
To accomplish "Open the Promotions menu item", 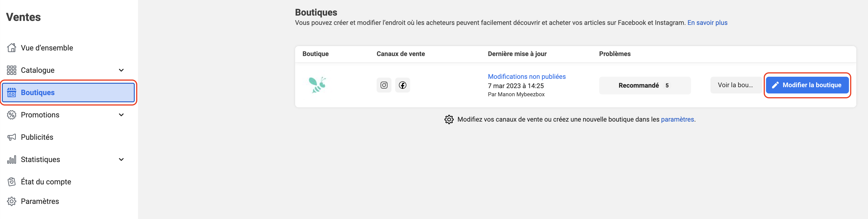I will click(68, 115).
